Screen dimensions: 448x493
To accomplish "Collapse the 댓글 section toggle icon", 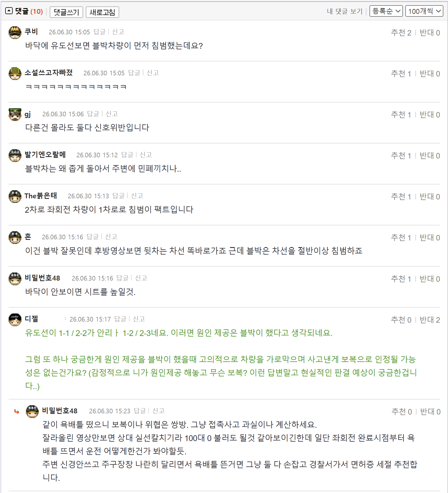I will coord(9,11).
